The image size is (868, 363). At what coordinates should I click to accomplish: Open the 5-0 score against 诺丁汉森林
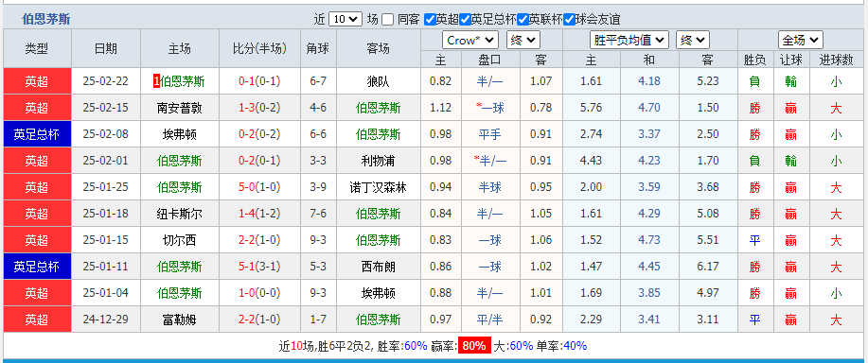pyautogui.click(x=246, y=187)
